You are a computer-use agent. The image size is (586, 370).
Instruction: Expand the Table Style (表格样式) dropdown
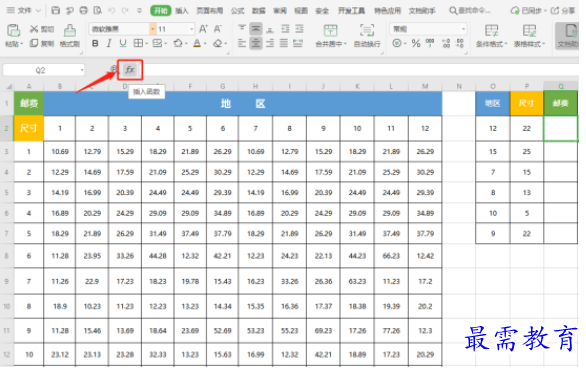point(543,44)
